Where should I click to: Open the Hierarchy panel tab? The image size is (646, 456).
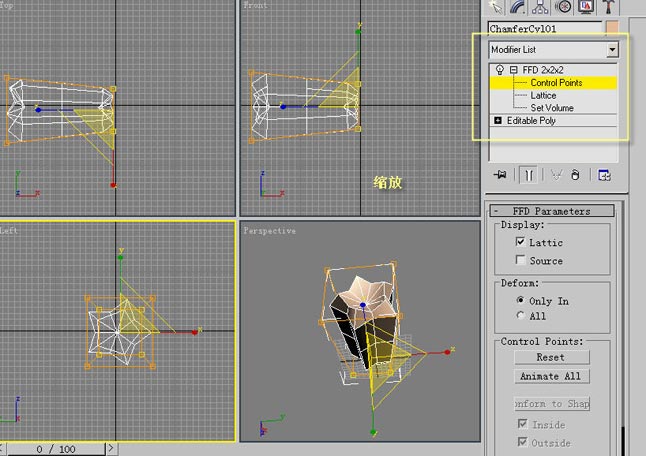540,7
